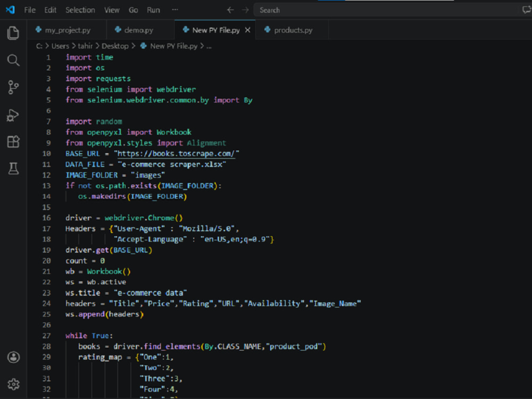Open the Run menu

click(x=153, y=10)
